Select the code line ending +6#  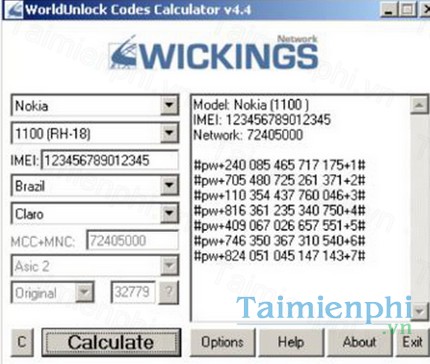click(279, 241)
